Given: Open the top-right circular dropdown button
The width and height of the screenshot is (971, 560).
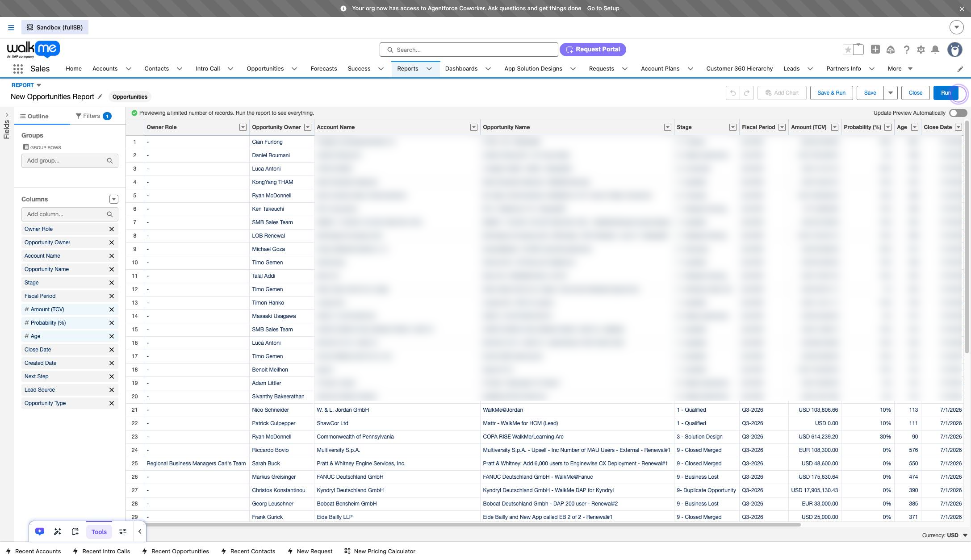Looking at the screenshot, I should click(x=956, y=28).
